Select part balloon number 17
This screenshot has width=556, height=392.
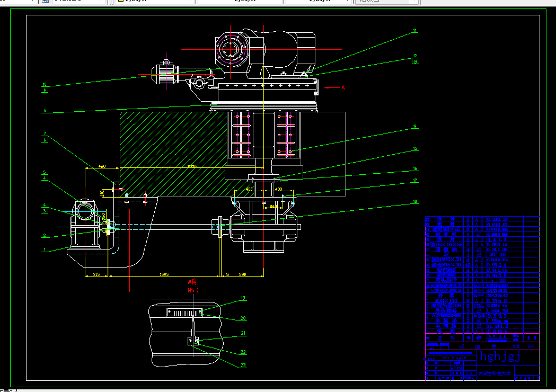415,181
